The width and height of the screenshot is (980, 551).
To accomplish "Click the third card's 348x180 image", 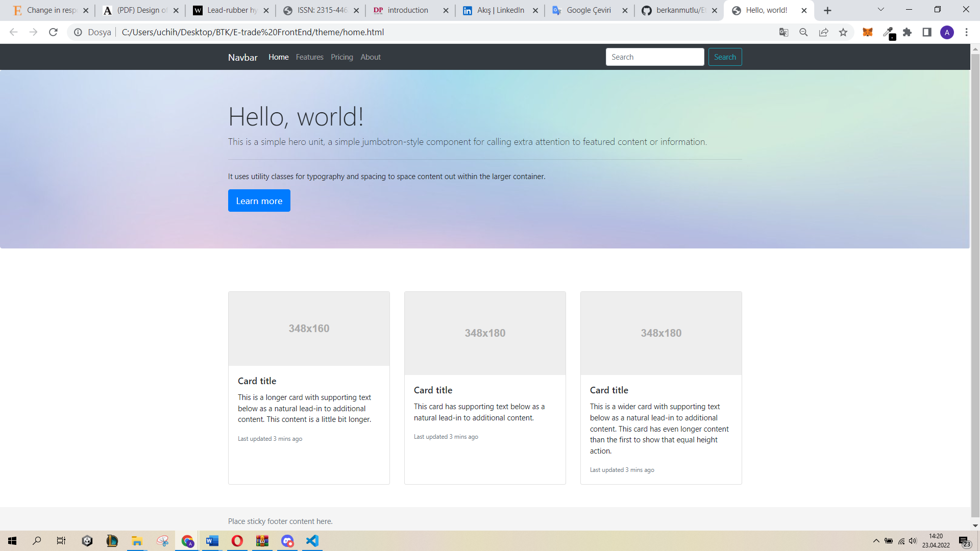I will click(x=661, y=333).
